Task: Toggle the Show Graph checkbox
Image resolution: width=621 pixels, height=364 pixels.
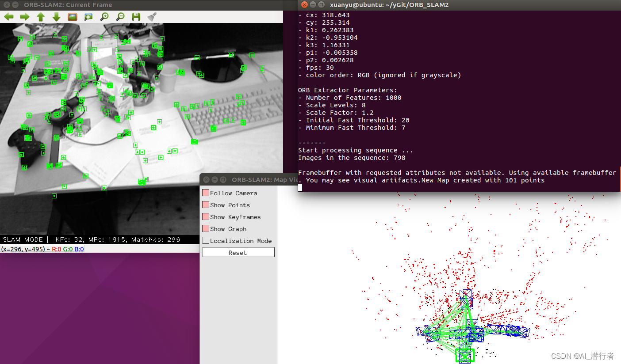Action: pos(206,229)
